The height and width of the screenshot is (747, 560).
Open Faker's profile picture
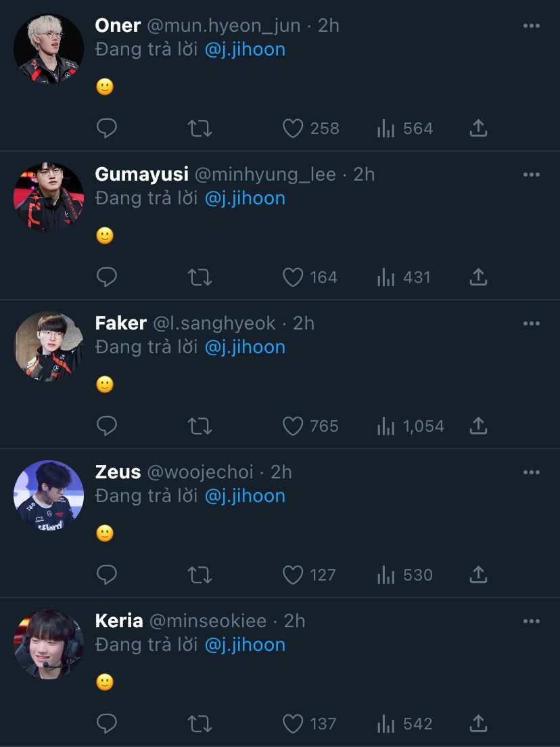click(49, 346)
